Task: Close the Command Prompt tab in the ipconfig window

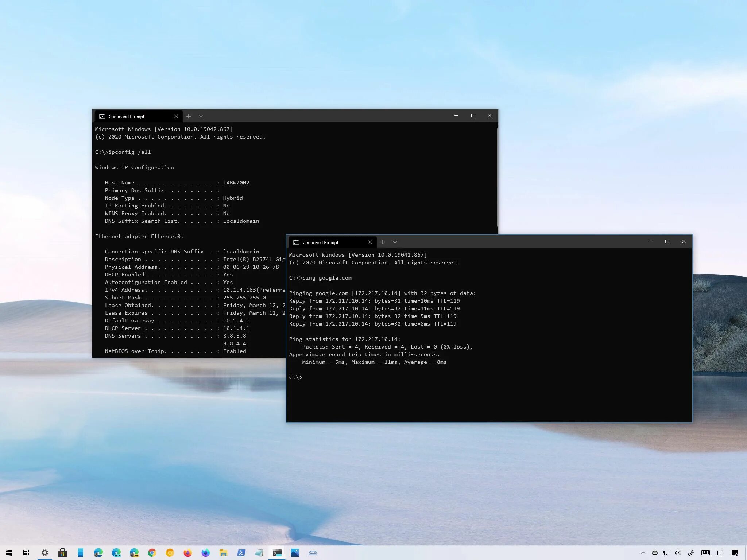Action: pos(176,116)
